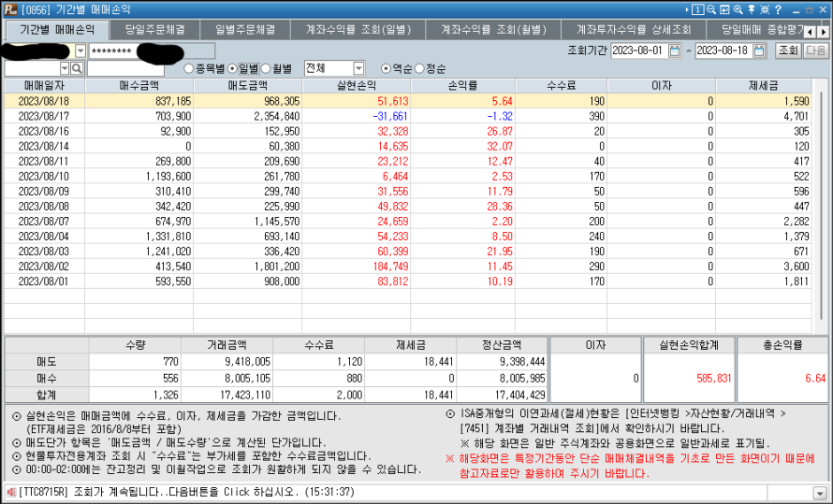833x504 pixels.
Task: Select the 월별 radio option
Action: 266,68
